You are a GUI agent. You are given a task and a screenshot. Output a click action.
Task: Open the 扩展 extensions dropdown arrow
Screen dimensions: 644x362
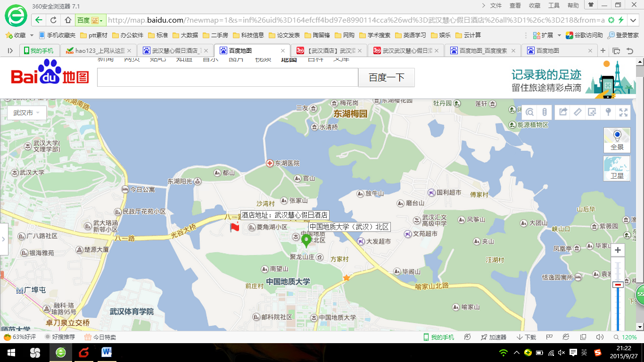(559, 35)
